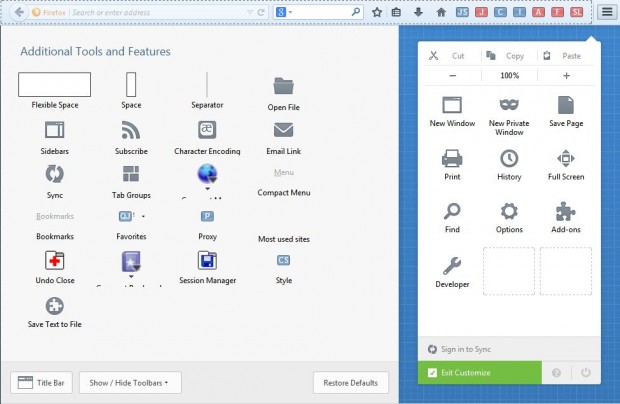Viewport: 620px width, 404px height.
Task: Open the hamburger menu button
Action: (607, 12)
